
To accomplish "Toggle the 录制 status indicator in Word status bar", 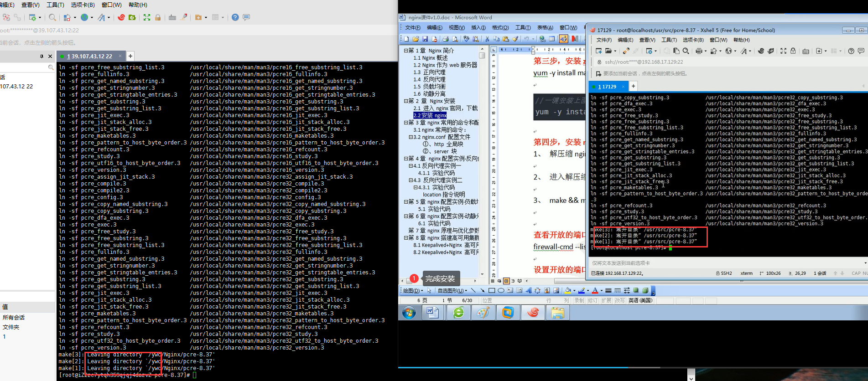I will tap(579, 301).
